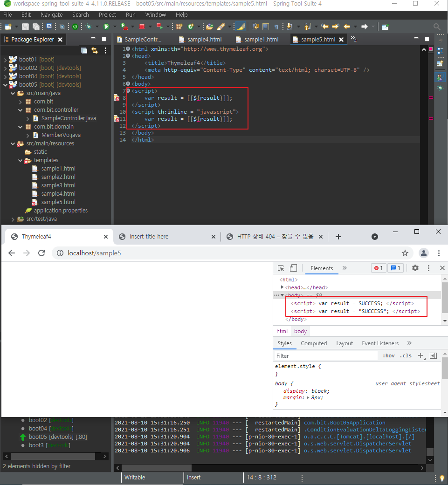Show hidden editor tabs list

tap(354, 39)
